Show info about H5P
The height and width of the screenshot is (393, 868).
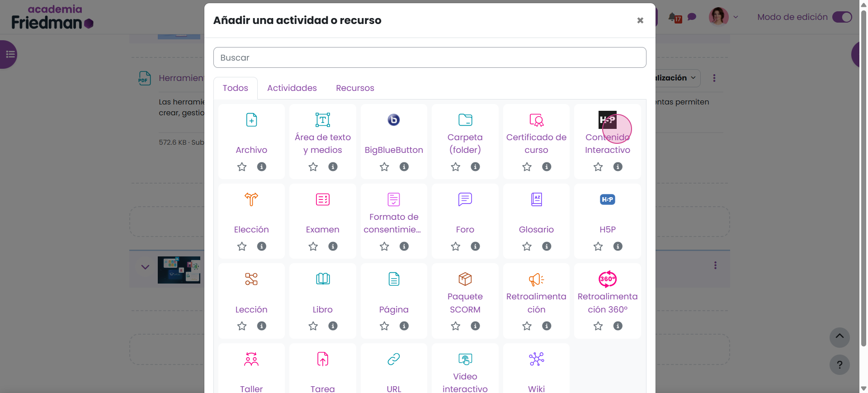tap(618, 246)
